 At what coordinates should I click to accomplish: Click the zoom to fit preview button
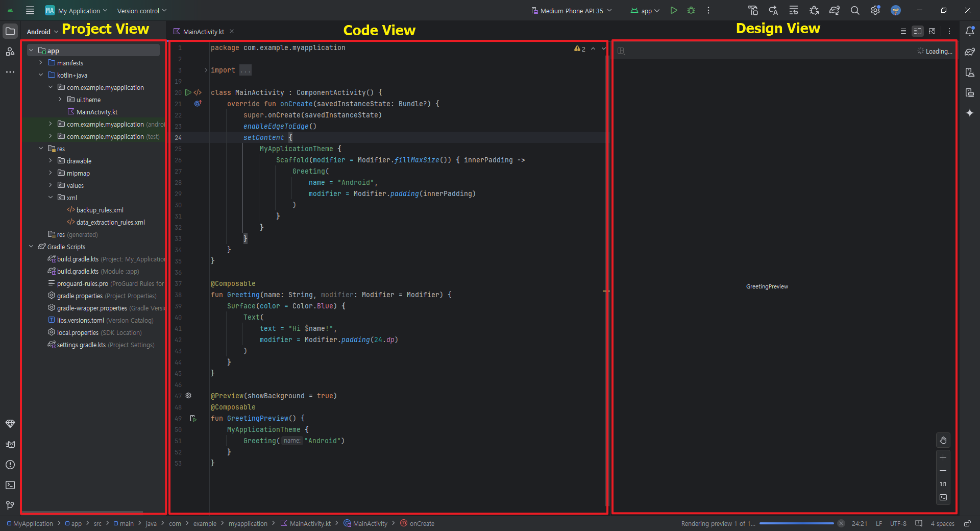click(943, 497)
